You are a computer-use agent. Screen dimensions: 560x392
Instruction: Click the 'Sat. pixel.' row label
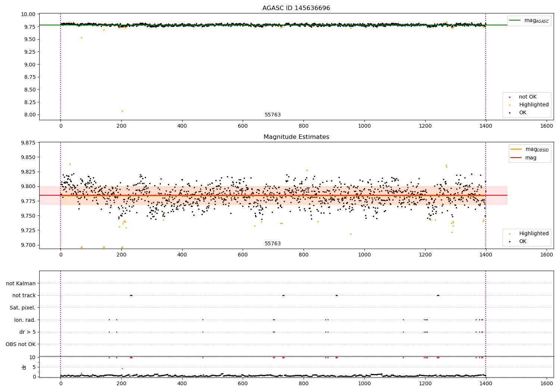tap(23, 308)
